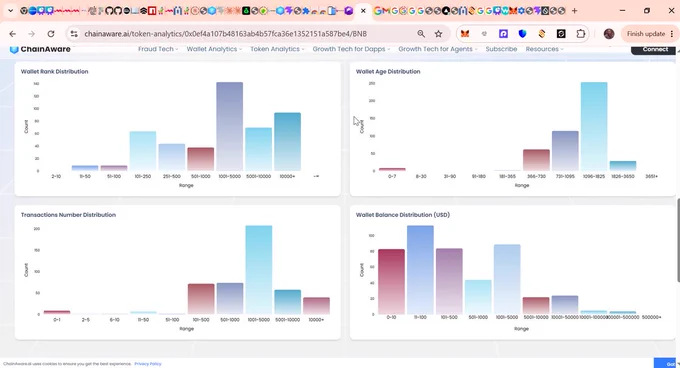The image size is (680, 368).
Task: Expand the Wallet Analytics menu
Action: click(x=214, y=49)
